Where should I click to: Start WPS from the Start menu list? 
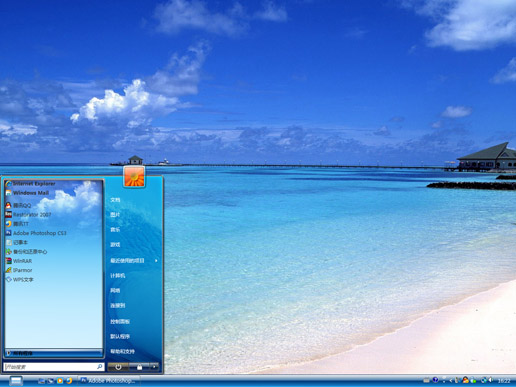click(20, 280)
